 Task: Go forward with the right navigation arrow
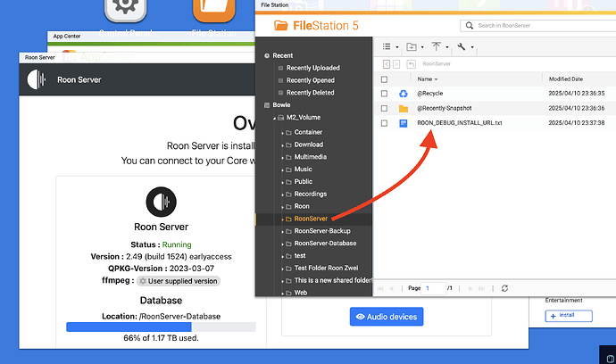[x=396, y=64]
